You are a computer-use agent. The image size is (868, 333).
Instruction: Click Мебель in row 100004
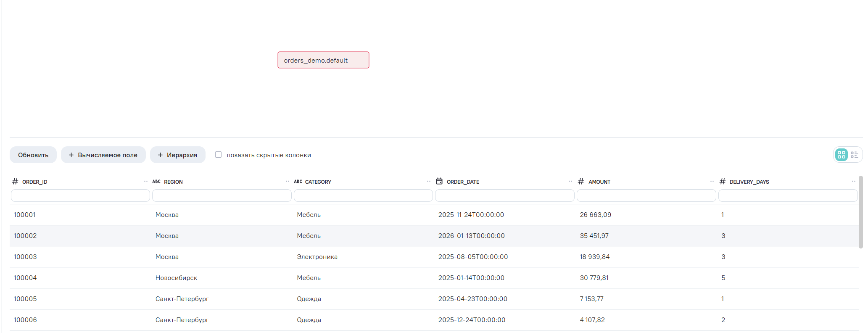309,278
